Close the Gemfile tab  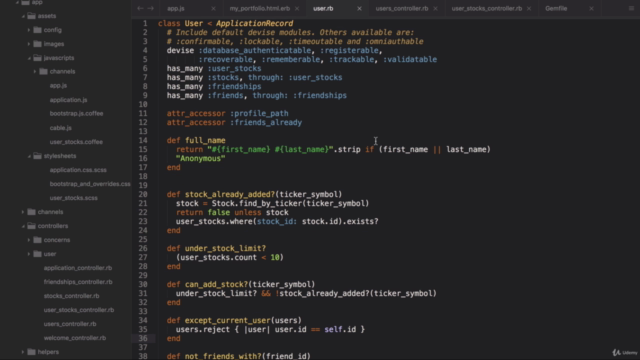(x=591, y=9)
